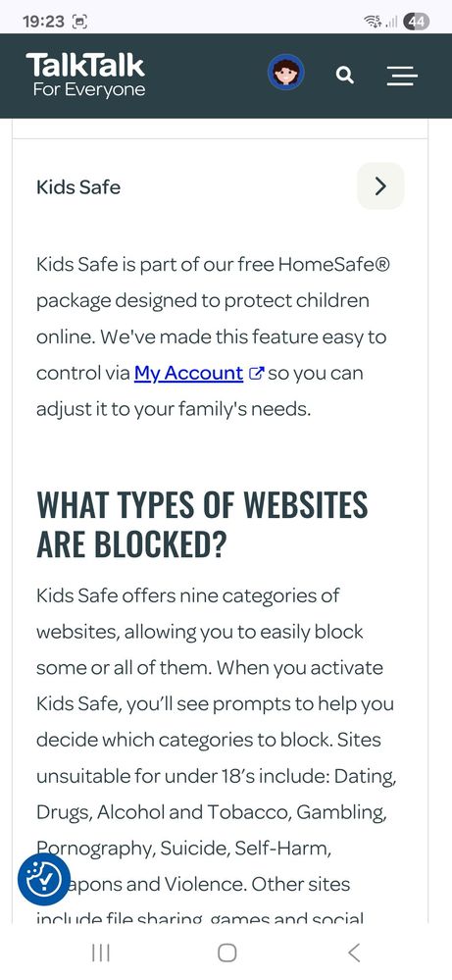Tap the 19:23 clock in status bar

coord(43,22)
